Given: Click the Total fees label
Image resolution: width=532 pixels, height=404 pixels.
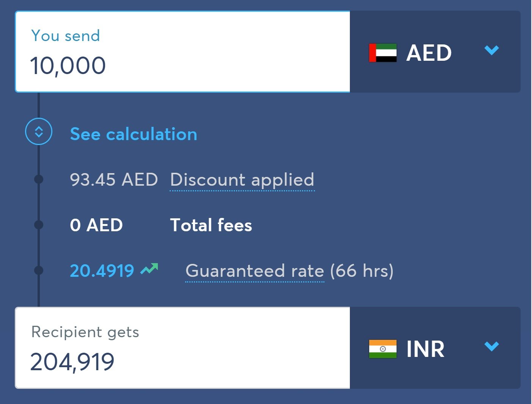Looking at the screenshot, I should point(211,225).
